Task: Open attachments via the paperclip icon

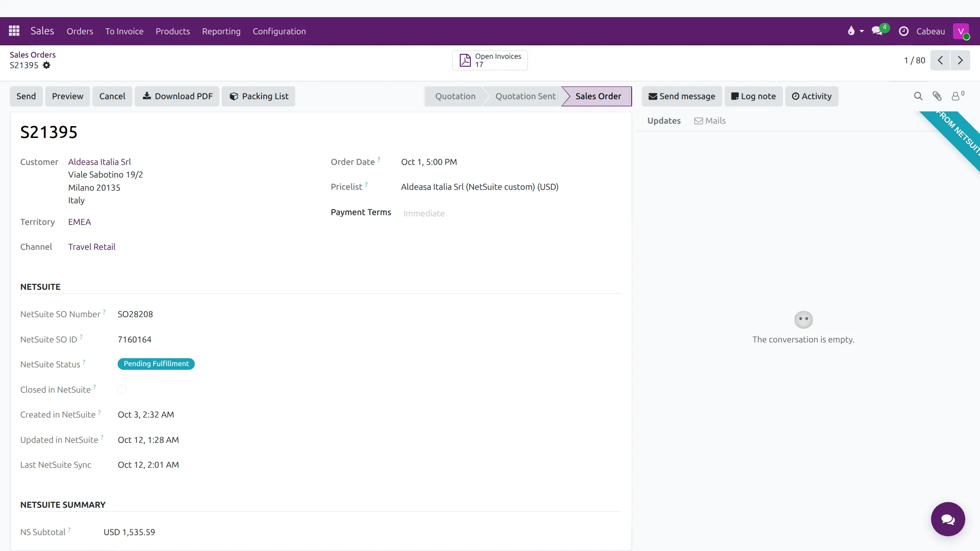Action: pos(937,96)
